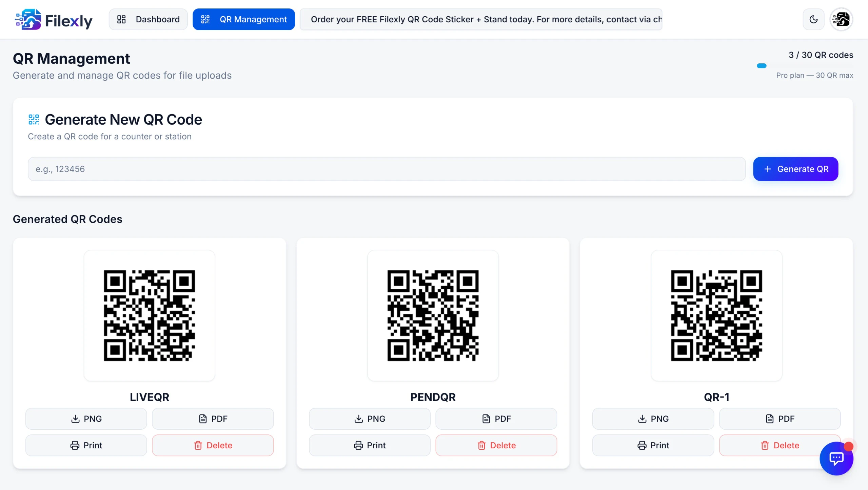868x490 pixels.
Task: Open the live chat support bubble
Action: tap(836, 458)
